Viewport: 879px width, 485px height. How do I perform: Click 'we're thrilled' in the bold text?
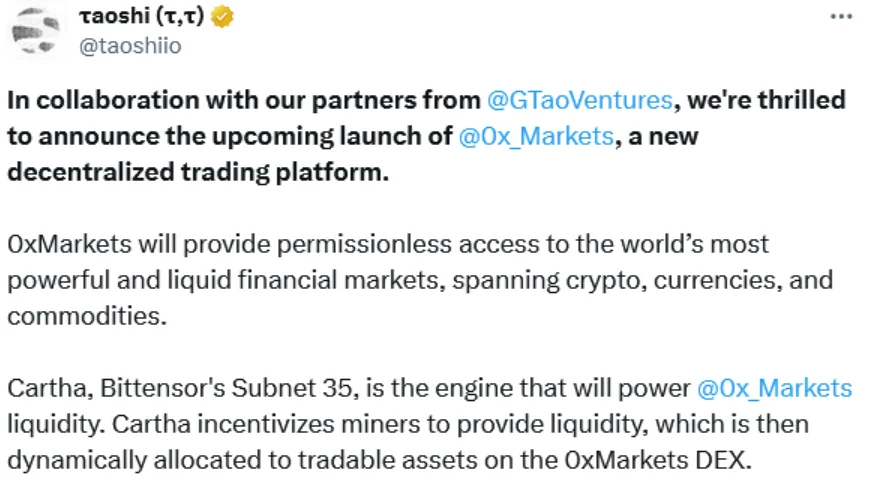766,100
